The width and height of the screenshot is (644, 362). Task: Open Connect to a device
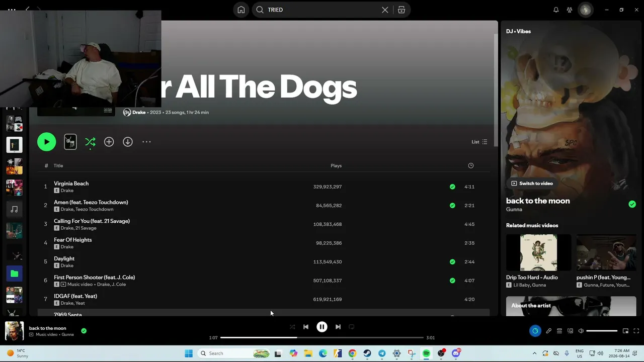click(x=570, y=331)
